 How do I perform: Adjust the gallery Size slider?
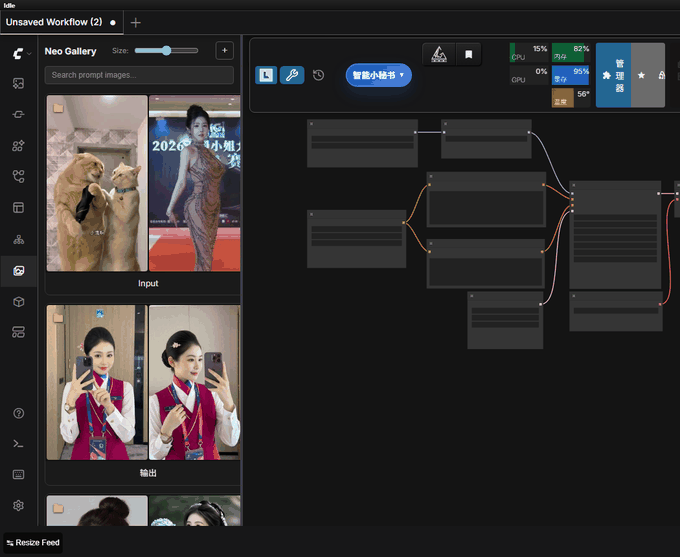[x=167, y=51]
